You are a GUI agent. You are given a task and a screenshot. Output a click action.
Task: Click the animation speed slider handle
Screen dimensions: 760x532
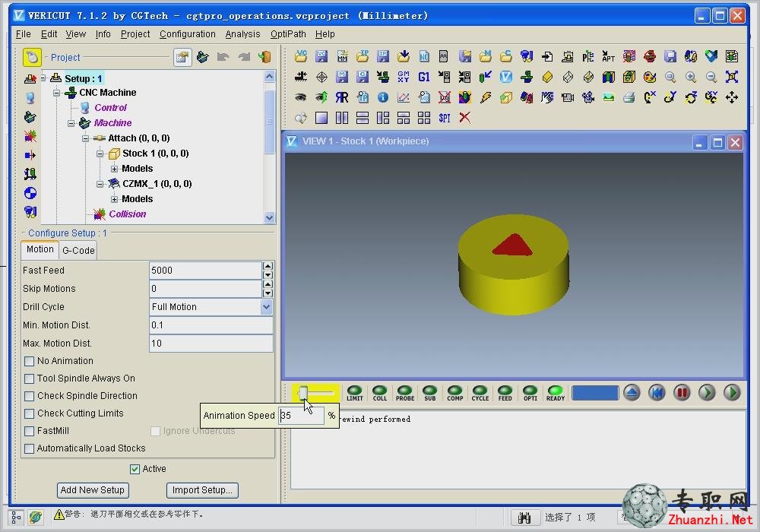click(303, 392)
